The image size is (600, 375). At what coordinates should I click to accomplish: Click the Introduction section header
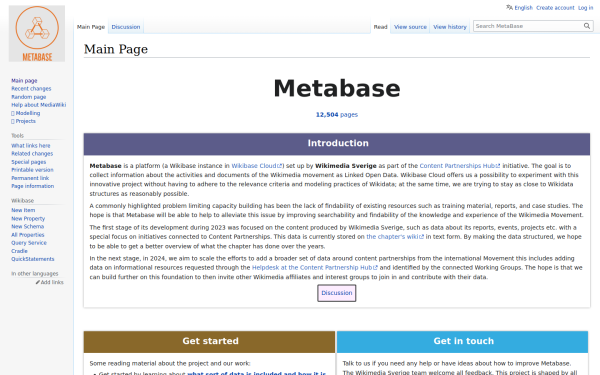(337, 143)
